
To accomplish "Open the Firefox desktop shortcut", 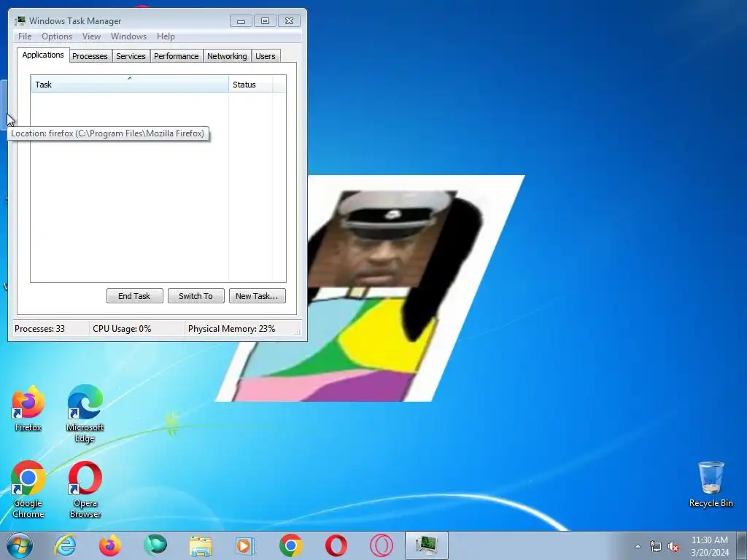I will point(28,408).
